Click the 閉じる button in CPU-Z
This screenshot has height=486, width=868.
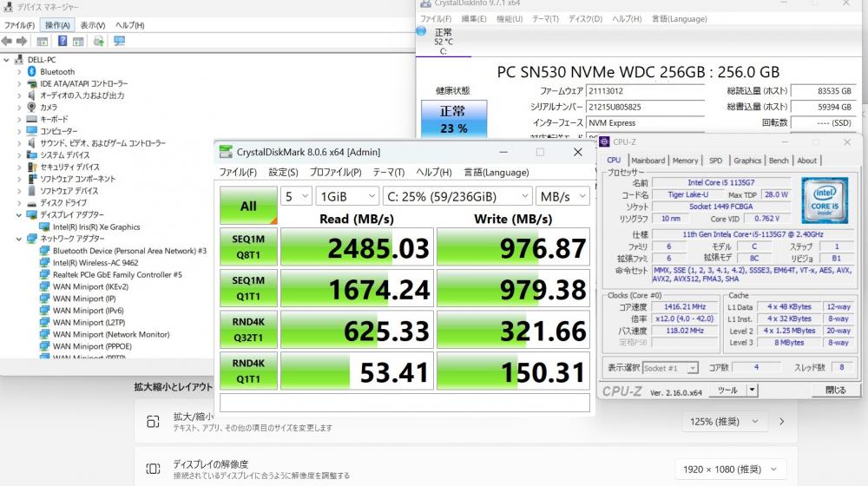point(835,391)
